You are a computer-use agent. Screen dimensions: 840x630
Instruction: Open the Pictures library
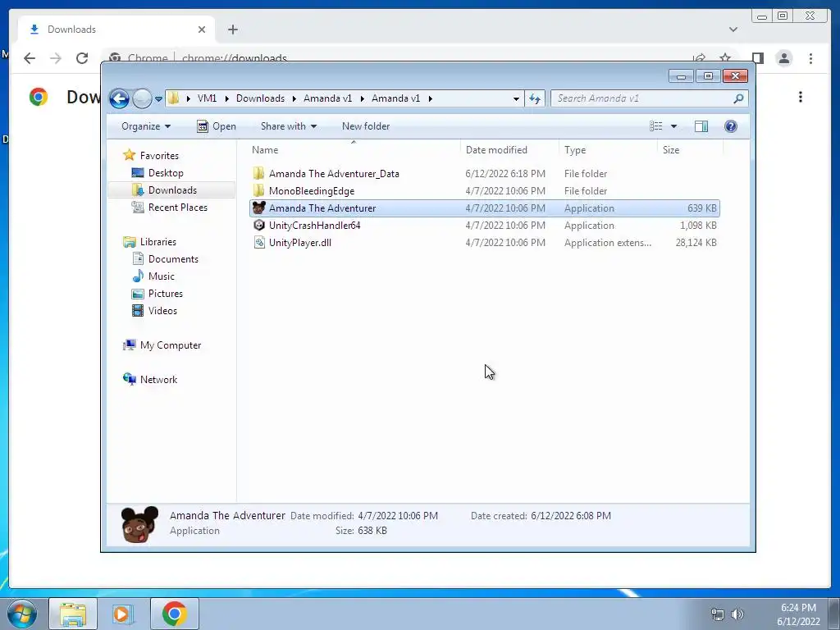tap(166, 293)
